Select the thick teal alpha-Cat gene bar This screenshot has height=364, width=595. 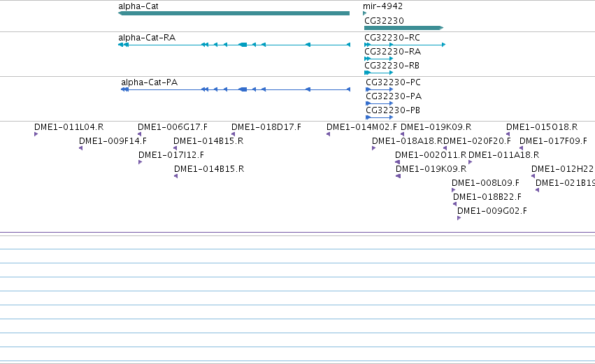tap(234, 13)
